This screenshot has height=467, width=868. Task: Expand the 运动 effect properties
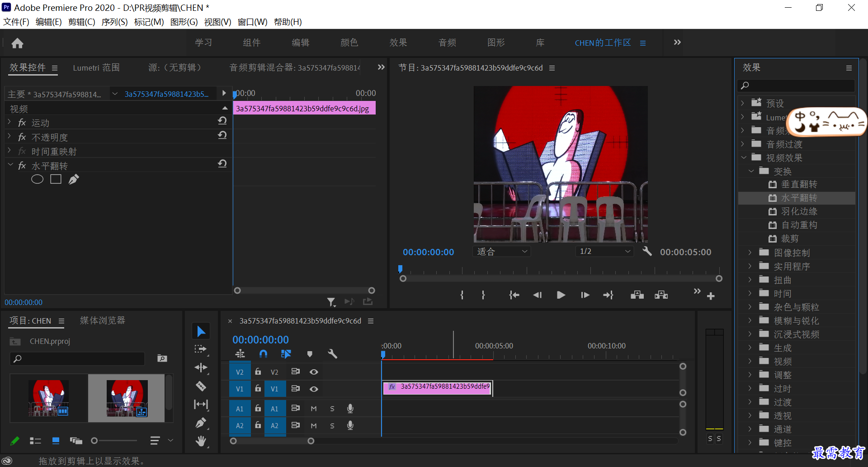9,122
